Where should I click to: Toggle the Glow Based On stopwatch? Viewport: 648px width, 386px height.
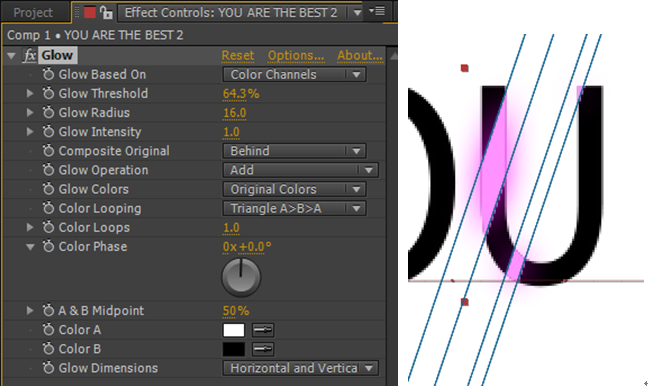point(48,74)
